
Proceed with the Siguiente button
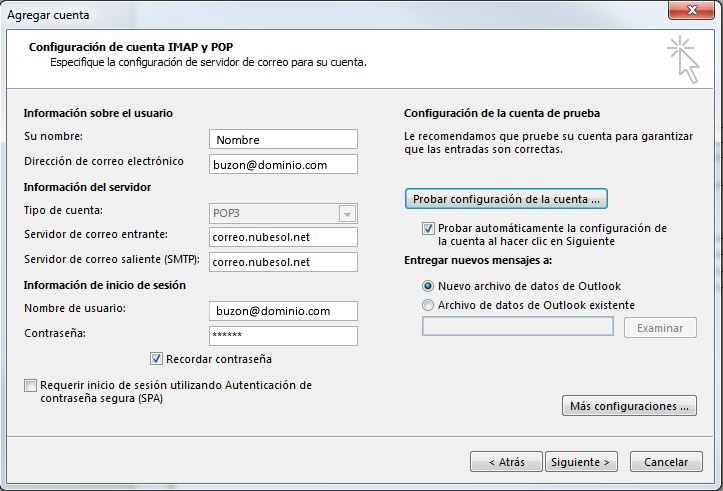pyautogui.click(x=581, y=461)
